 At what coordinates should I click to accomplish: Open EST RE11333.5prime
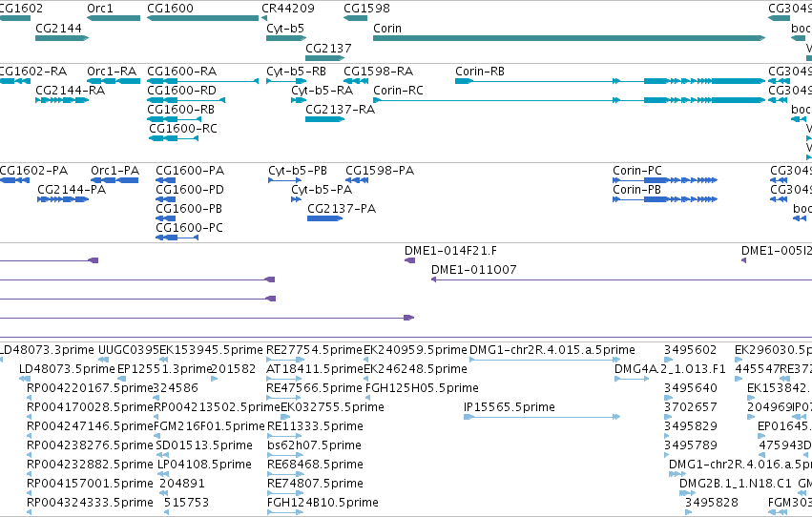coord(315,427)
